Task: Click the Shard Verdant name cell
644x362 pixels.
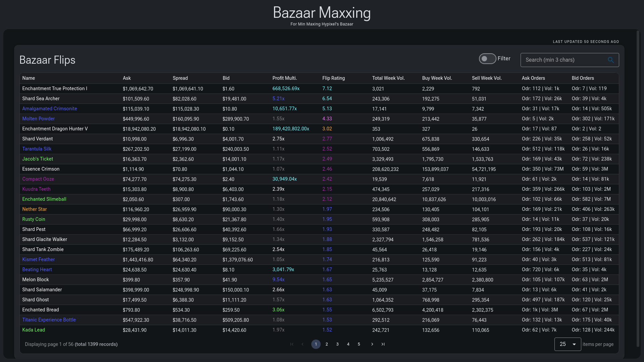Action: coord(37,139)
